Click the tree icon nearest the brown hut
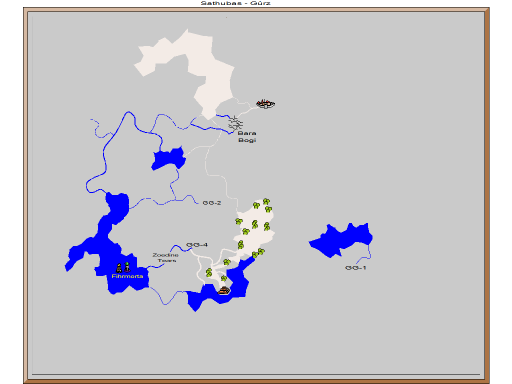 [x=224, y=278]
